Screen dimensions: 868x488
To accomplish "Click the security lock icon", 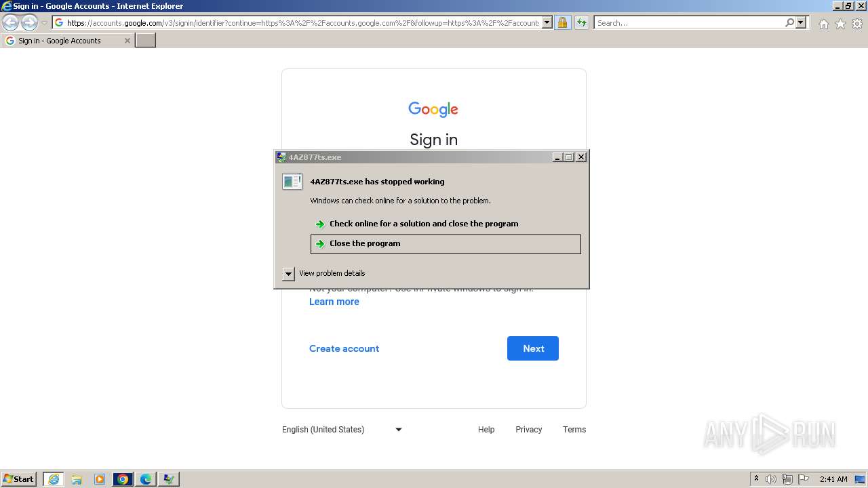I will coord(562,23).
